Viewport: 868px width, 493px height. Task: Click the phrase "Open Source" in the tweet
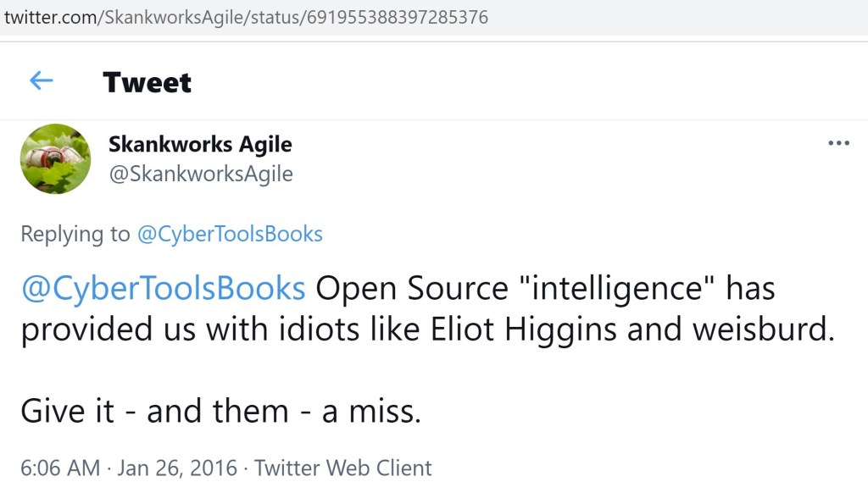pyautogui.click(x=411, y=289)
